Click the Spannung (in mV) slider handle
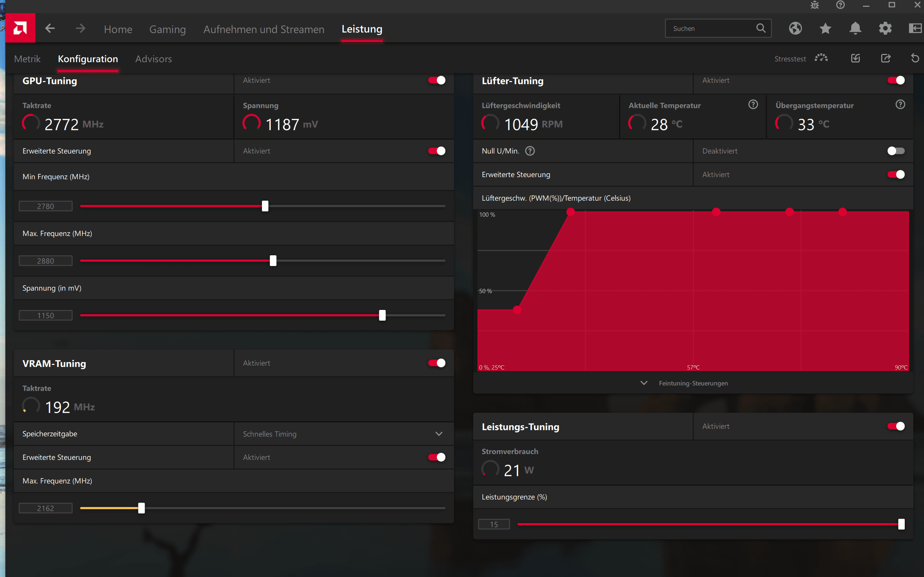The image size is (924, 577). click(382, 315)
